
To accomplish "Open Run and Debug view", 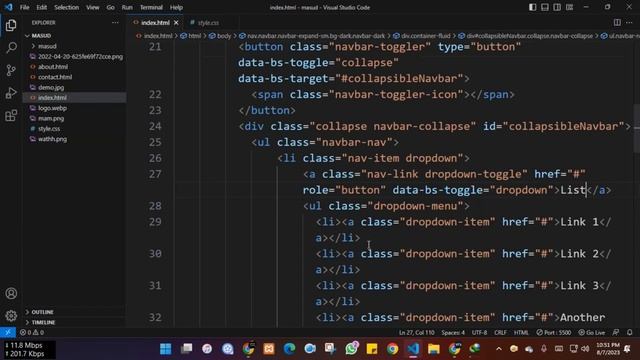I will click(11, 93).
